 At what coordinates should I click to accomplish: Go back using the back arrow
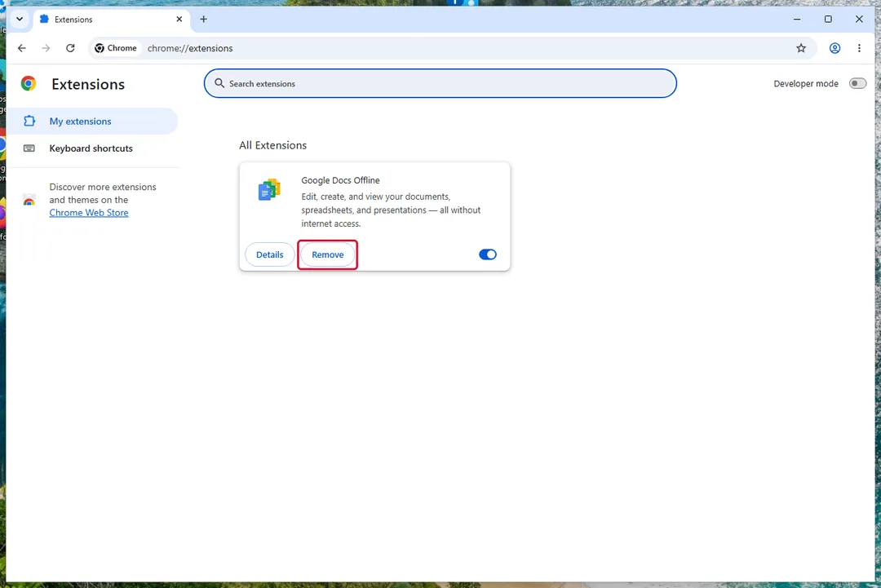pos(22,48)
